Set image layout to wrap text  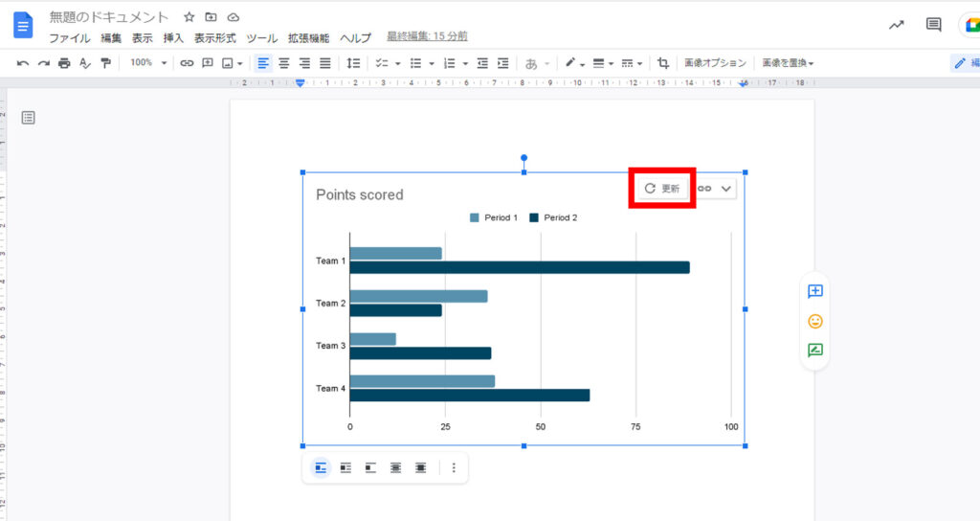345,467
